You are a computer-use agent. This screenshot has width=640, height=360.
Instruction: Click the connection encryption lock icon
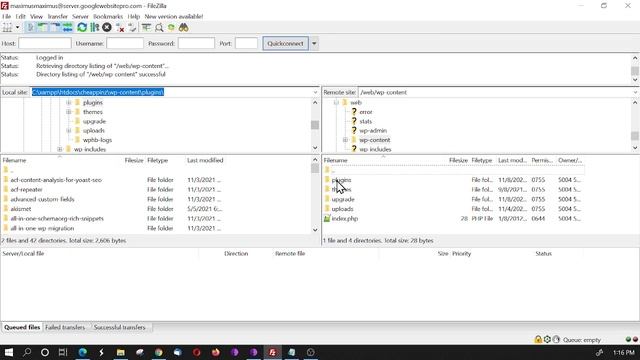coord(538,340)
